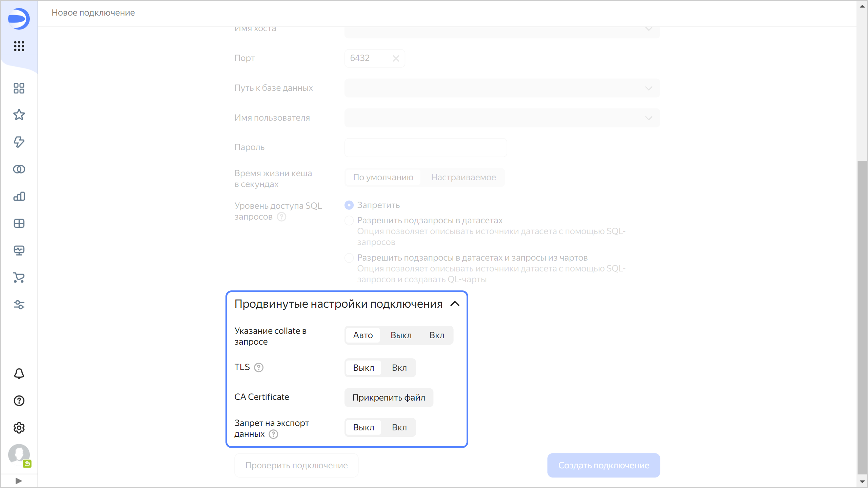Select Выкл for collate option
The image size is (868, 488).
401,335
